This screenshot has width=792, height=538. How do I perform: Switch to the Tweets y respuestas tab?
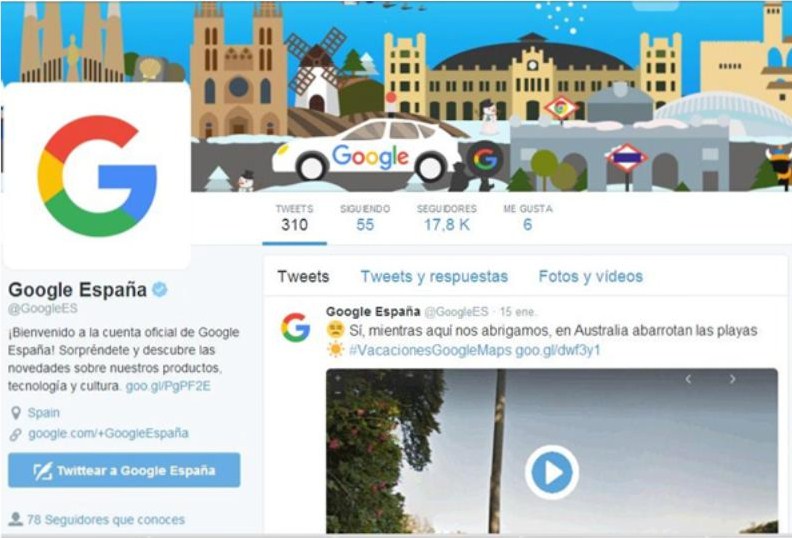pyautogui.click(x=434, y=276)
